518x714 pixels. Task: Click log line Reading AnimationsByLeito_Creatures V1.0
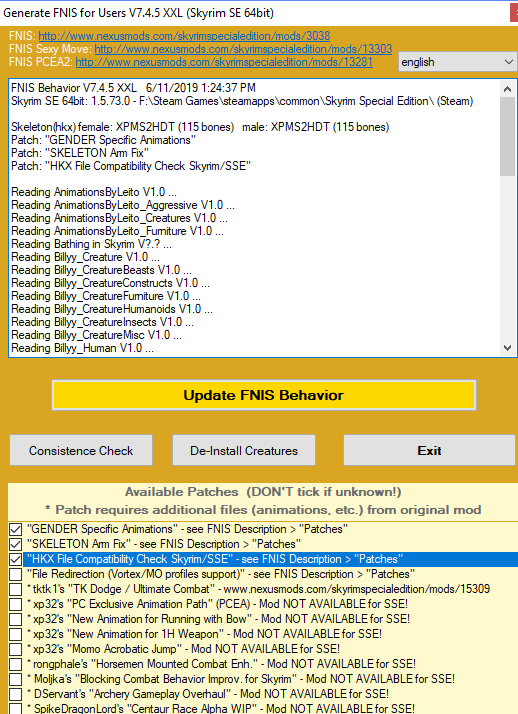coord(119,218)
